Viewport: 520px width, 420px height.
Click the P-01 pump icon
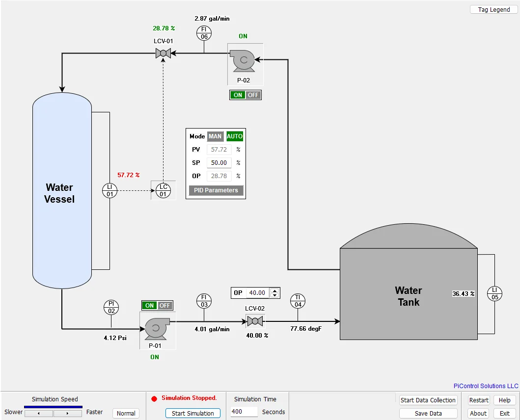point(158,329)
